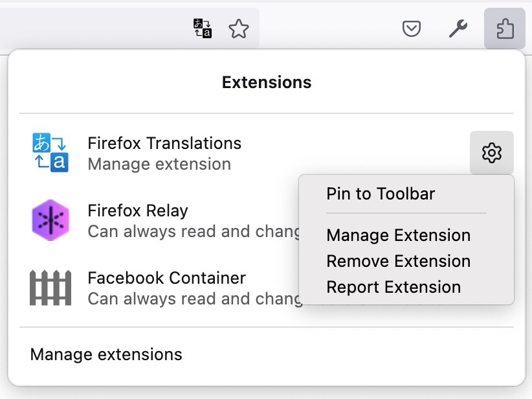The width and height of the screenshot is (532, 399).
Task: Click Facebook Container's permissions description text
Action: click(x=192, y=299)
